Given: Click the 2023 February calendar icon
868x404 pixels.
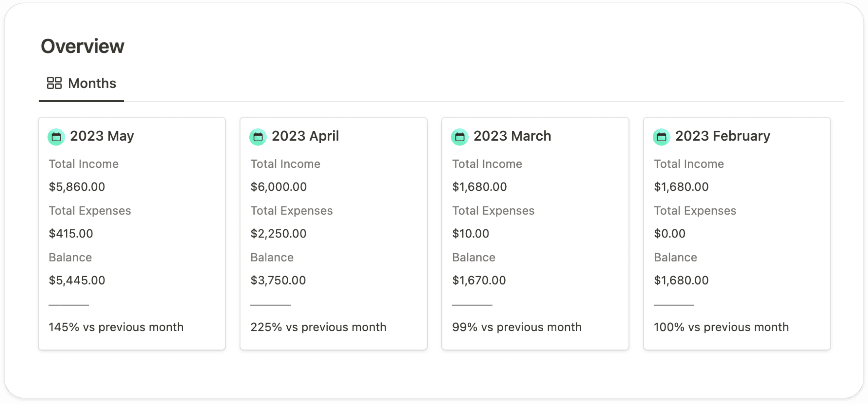Looking at the screenshot, I should [x=662, y=137].
